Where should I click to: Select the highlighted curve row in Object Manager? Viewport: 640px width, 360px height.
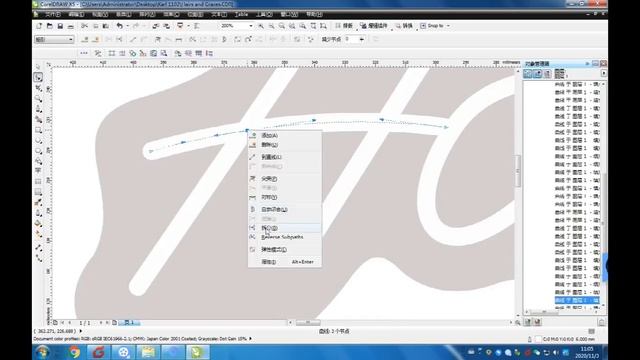point(577,300)
